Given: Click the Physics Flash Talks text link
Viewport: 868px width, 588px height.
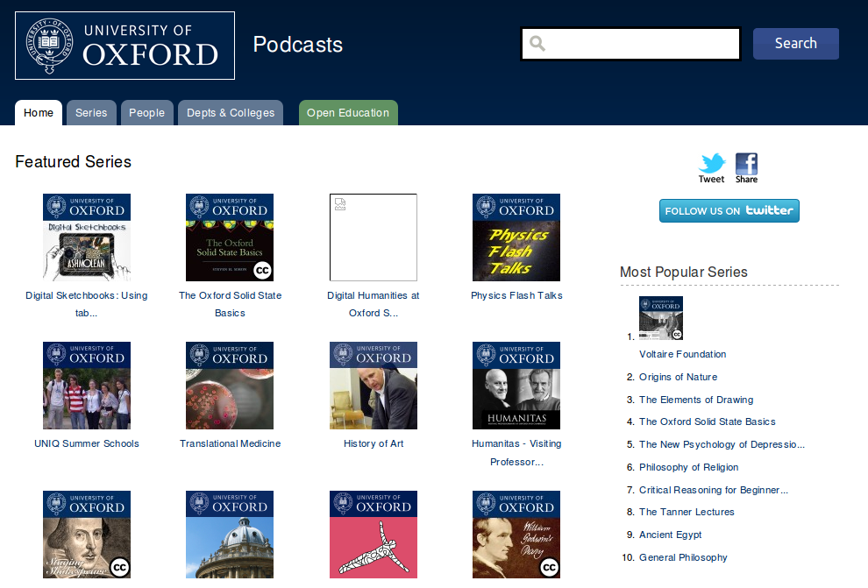Looking at the screenshot, I should [516, 295].
